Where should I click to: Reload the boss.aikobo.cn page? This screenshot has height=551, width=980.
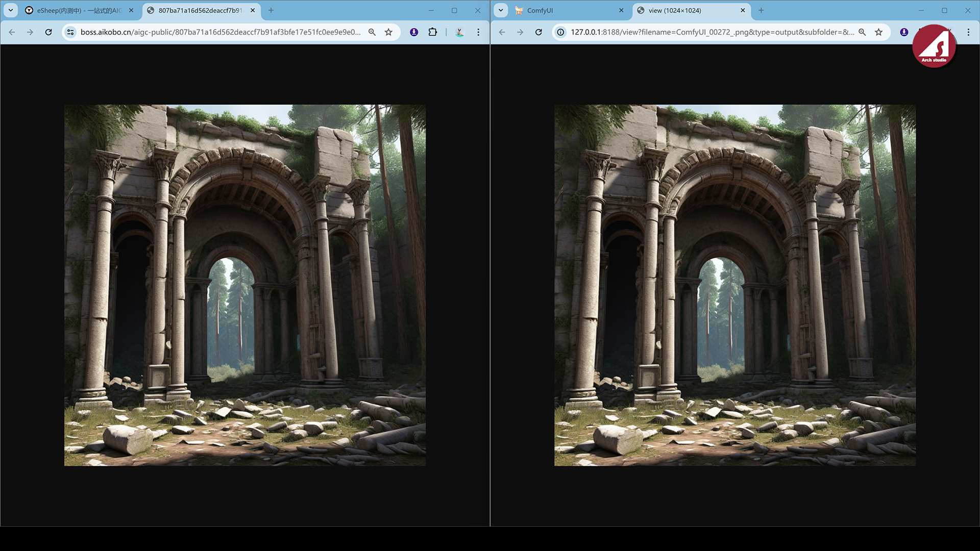coord(48,32)
